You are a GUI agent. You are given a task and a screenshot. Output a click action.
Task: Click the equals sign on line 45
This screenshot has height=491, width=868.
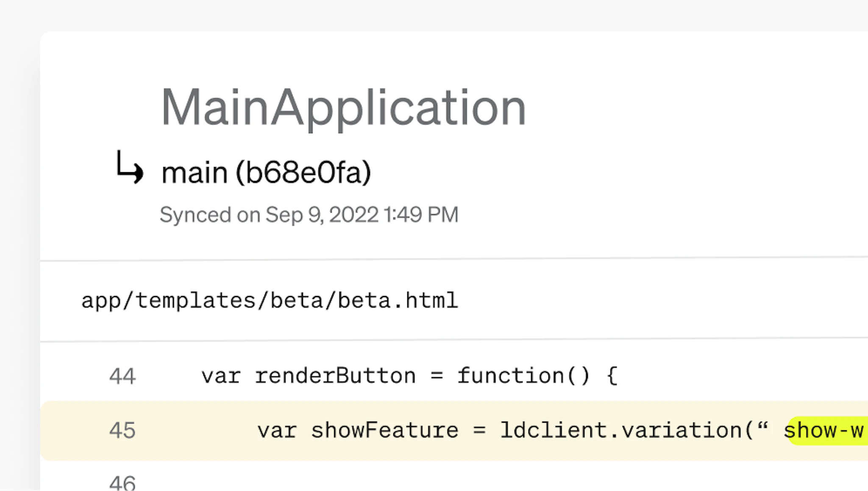tap(479, 430)
